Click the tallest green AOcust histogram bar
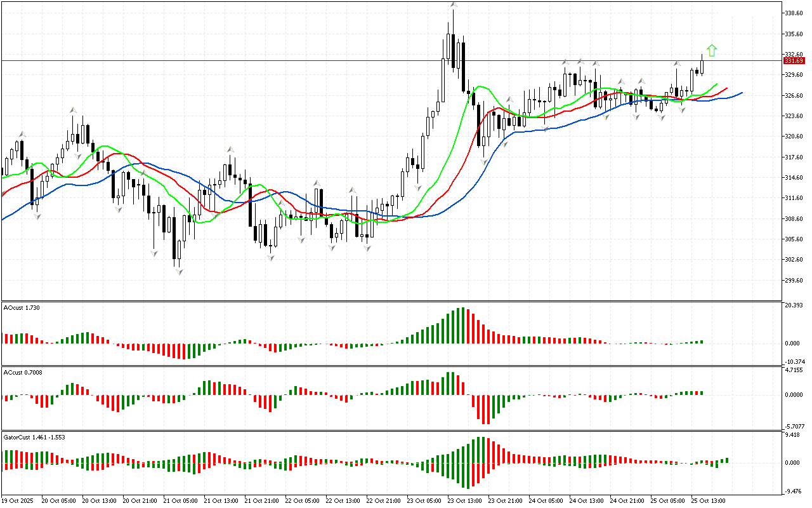812x508 pixels. pos(462,326)
